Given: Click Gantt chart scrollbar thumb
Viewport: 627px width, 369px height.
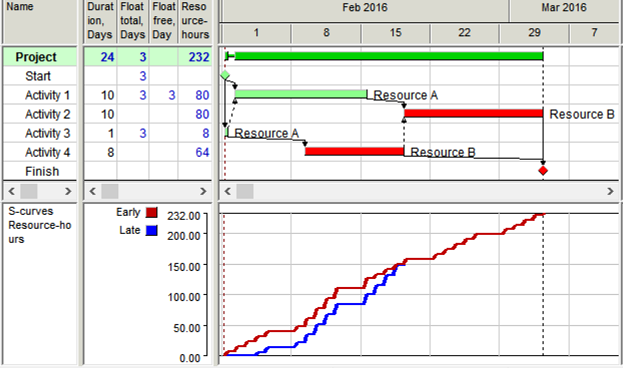Looking at the screenshot, I should (245, 191).
